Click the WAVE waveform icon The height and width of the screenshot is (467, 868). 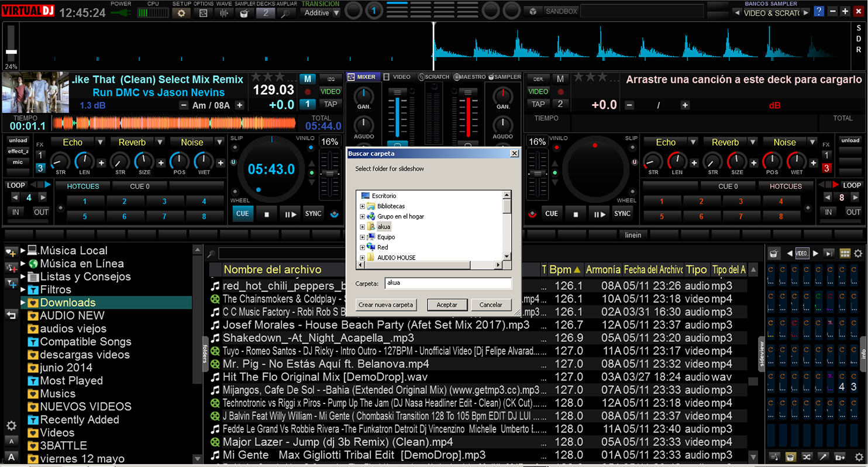pyautogui.click(x=223, y=13)
